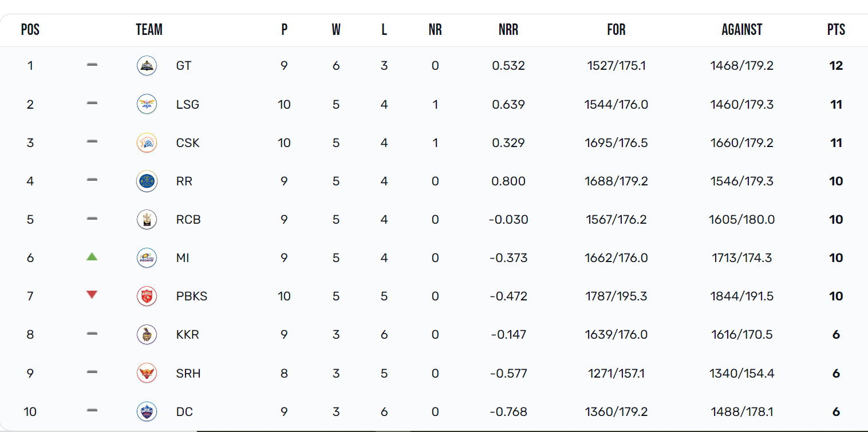Click the PTS column header
Screen dimensions: 868x432
pos(836,30)
